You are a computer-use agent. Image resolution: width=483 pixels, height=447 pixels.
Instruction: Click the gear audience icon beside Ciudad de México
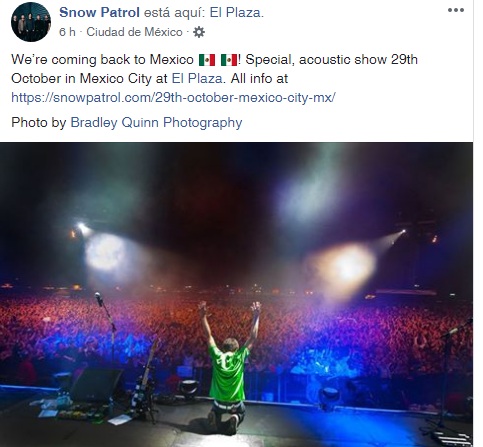199,32
